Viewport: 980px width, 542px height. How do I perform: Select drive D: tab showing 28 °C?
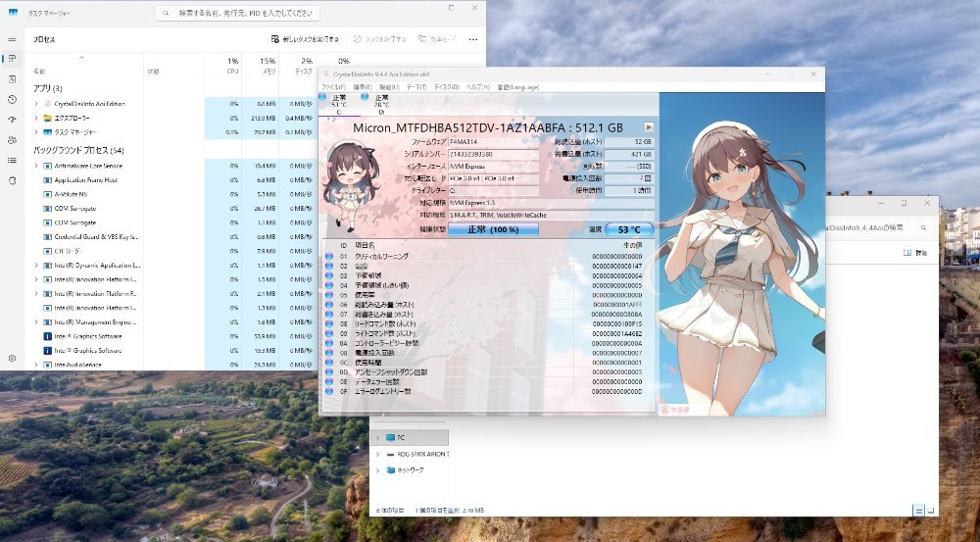[381, 105]
